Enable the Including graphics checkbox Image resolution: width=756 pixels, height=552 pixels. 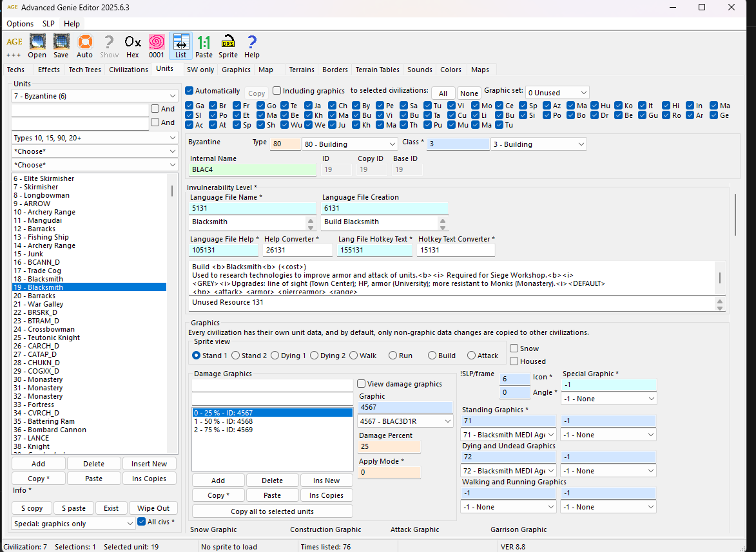277,91
